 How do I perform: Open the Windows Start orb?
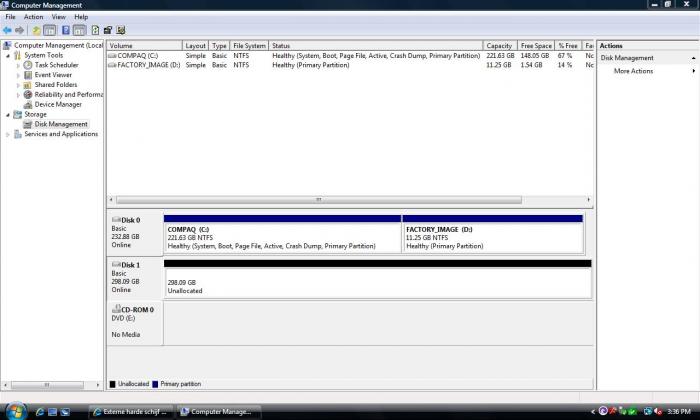click(x=16, y=411)
